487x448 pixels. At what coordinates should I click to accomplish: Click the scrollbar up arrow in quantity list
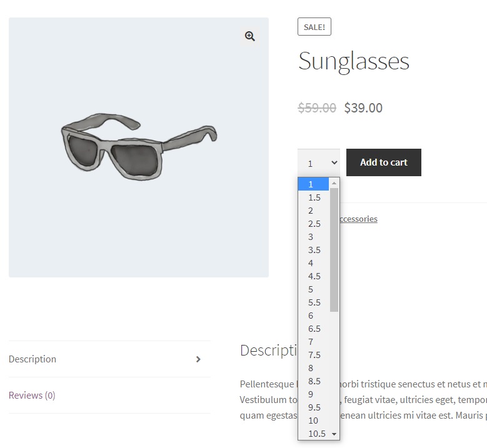pos(334,183)
